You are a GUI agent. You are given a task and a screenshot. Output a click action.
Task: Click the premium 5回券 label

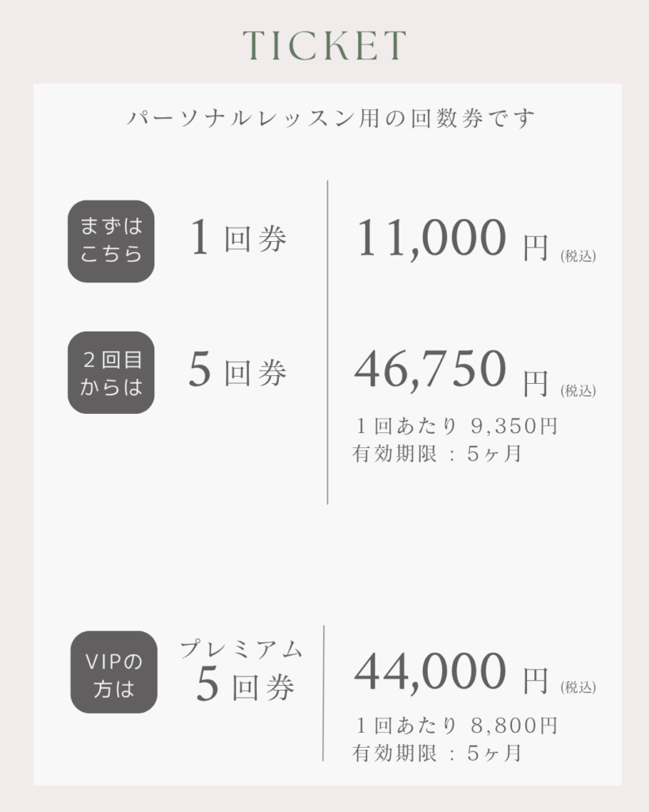click(246, 686)
